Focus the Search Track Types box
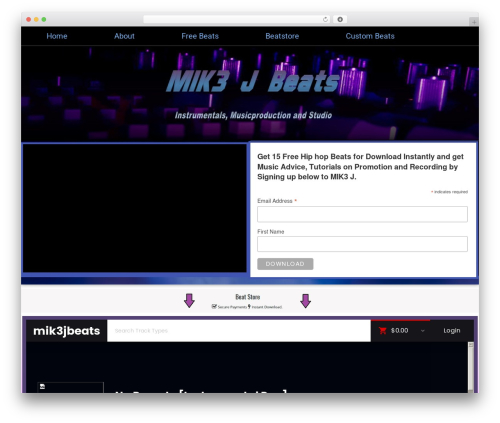The width and height of the screenshot is (500, 423). pyautogui.click(x=239, y=331)
